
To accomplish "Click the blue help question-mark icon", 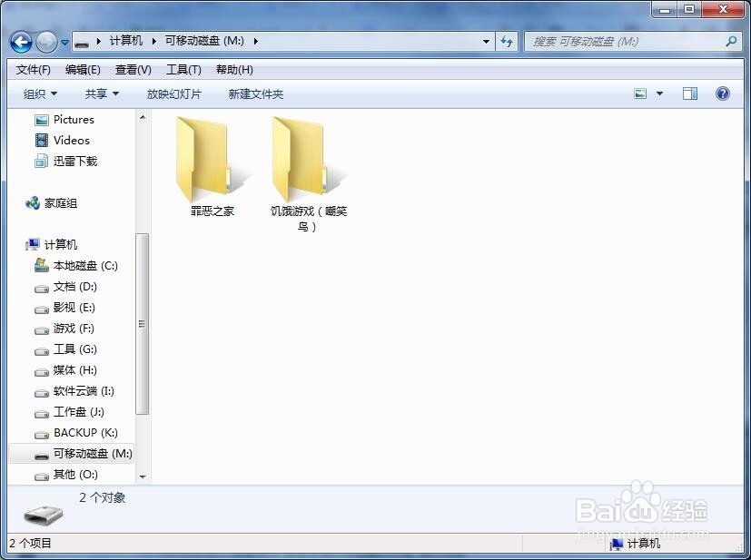I will coord(722,93).
